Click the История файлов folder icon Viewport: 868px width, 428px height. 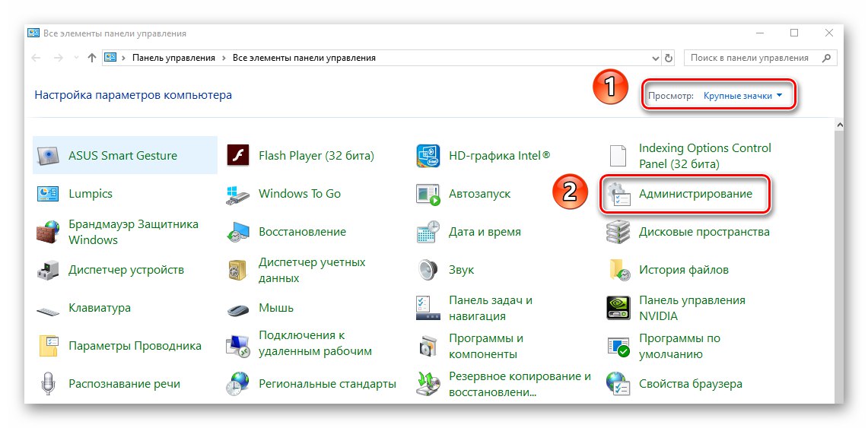[x=618, y=271]
